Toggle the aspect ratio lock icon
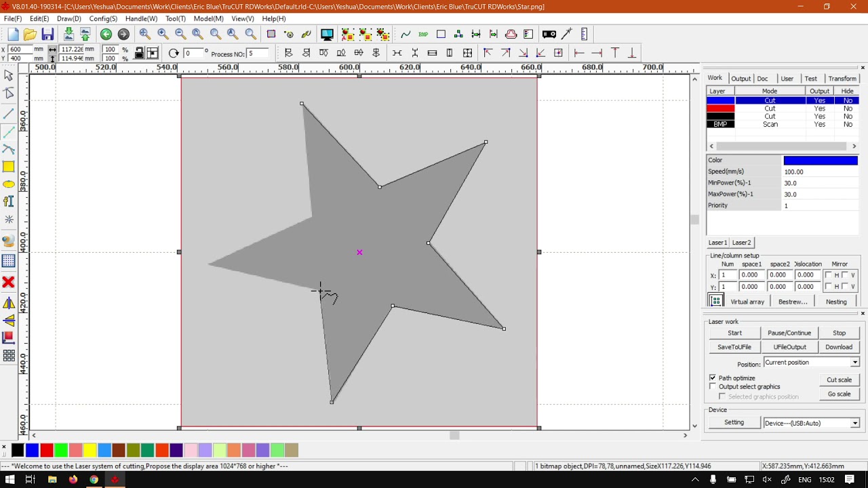 139,54
